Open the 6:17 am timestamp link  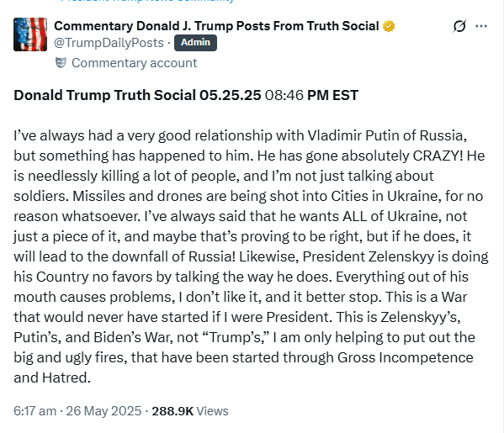(x=35, y=411)
